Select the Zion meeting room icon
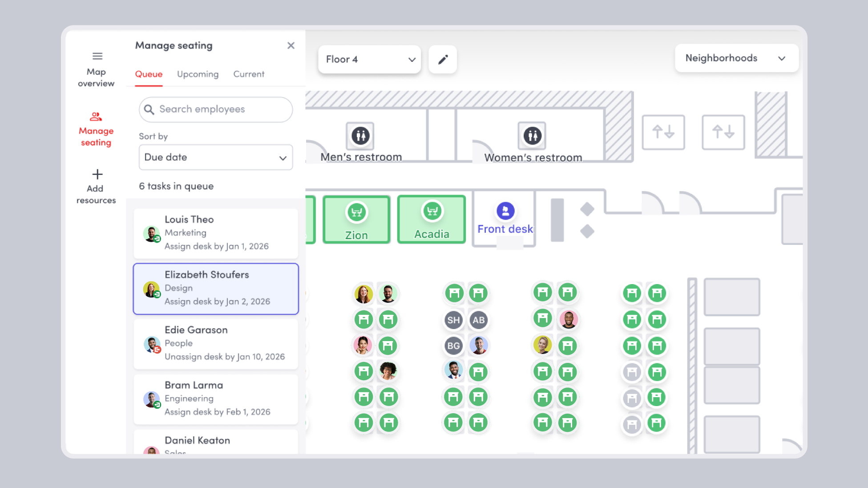This screenshot has height=488, width=868. pyautogui.click(x=357, y=212)
